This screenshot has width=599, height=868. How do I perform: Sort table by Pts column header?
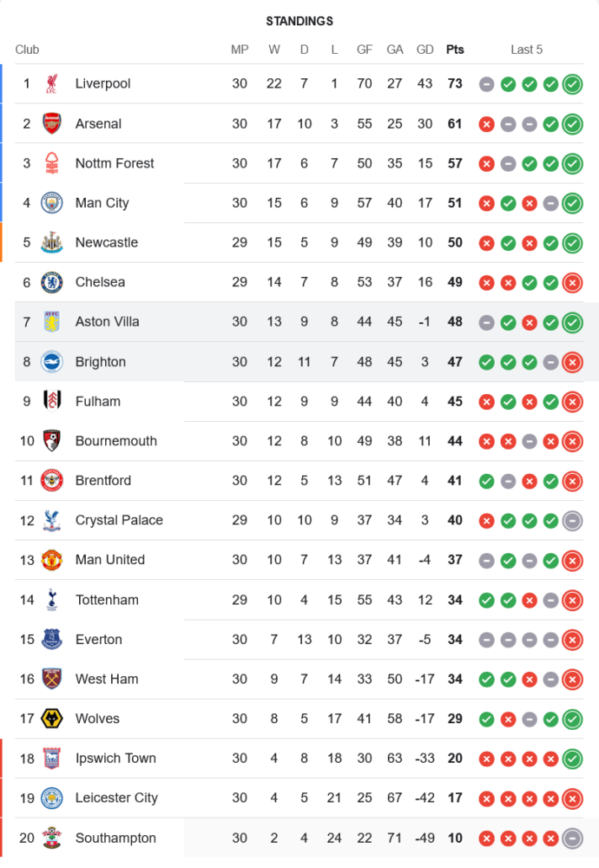pyautogui.click(x=455, y=49)
